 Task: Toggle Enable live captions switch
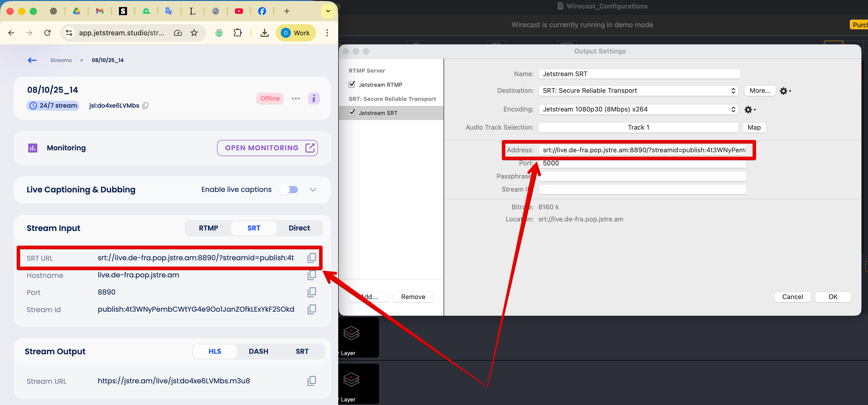click(289, 190)
